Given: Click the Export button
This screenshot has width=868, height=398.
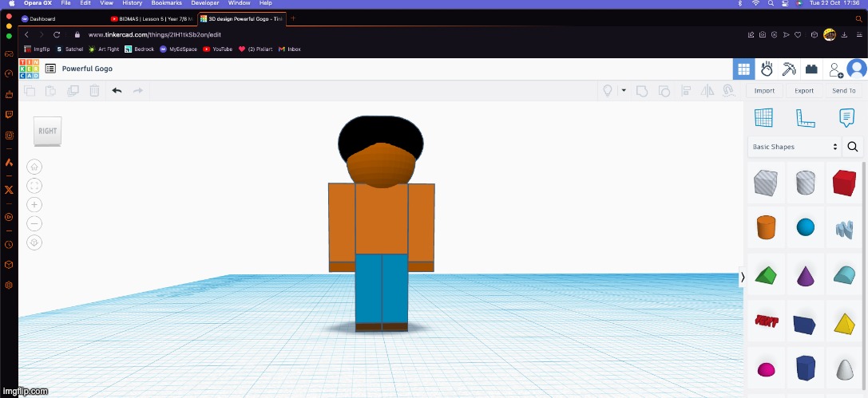Looking at the screenshot, I should (x=804, y=91).
